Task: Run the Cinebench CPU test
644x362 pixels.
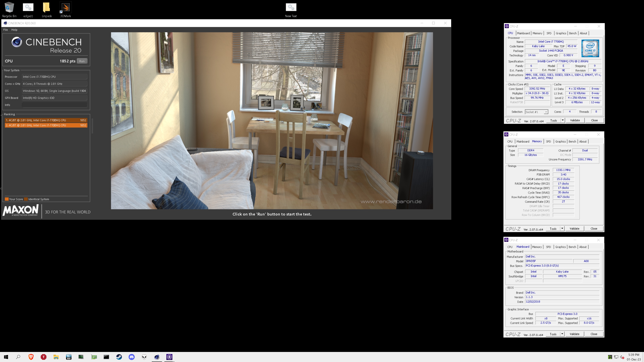Action: tap(82, 61)
